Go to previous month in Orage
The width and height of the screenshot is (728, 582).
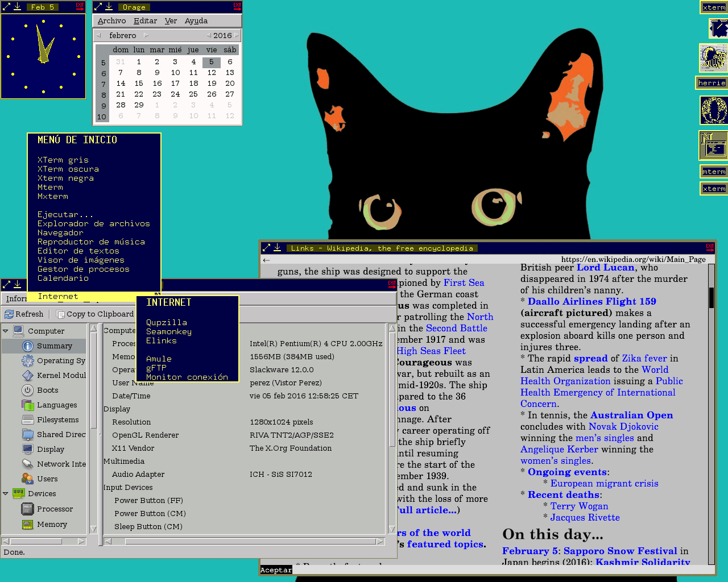[x=98, y=35]
